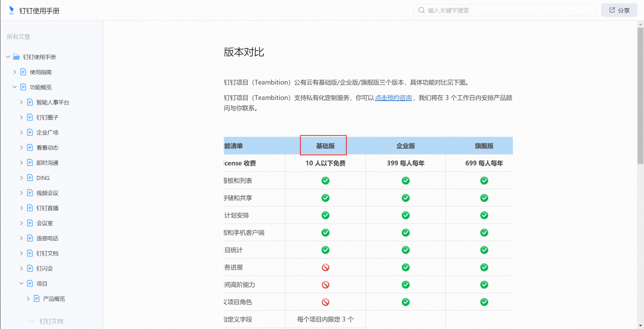This screenshot has height=329, width=644.
Task: Click green check for 看板和列表 under 基础版
Action: 325,181
